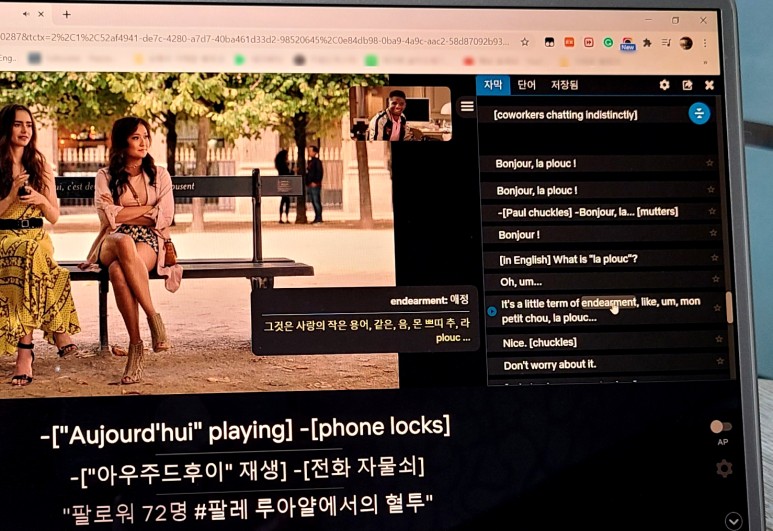Screen dimensions: 773x531
Task: Bookmark this page with the star icon
Action: [525, 42]
